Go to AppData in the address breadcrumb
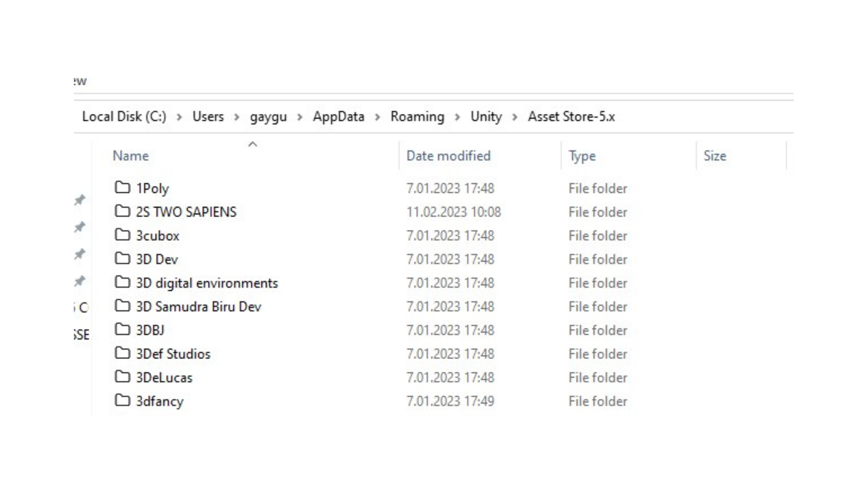The width and height of the screenshot is (868, 488). (x=338, y=117)
